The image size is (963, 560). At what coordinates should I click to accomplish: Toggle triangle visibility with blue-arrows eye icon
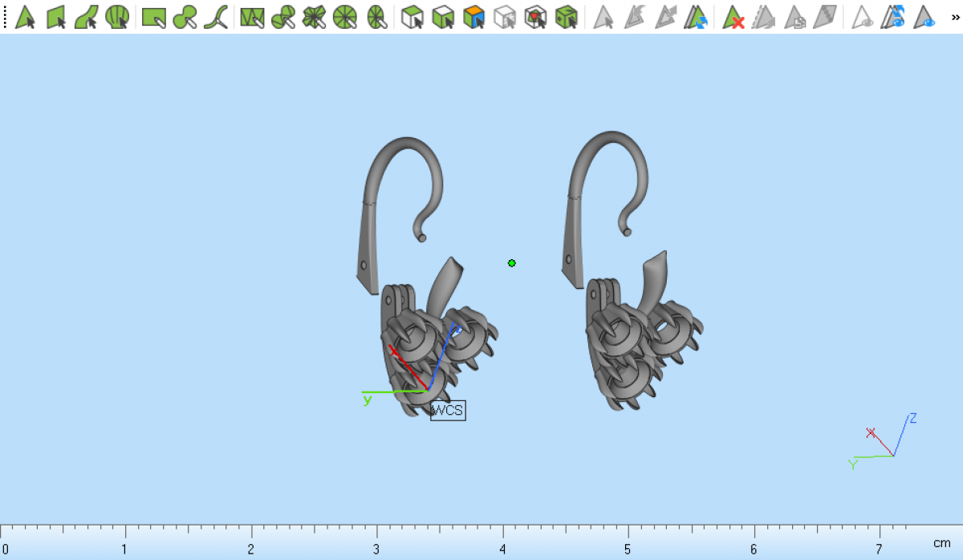(893, 17)
